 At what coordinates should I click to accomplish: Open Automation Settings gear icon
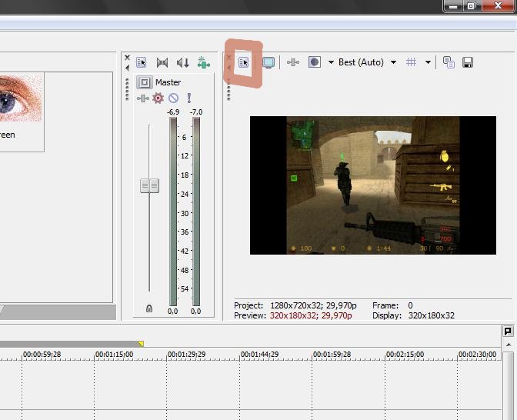158,98
